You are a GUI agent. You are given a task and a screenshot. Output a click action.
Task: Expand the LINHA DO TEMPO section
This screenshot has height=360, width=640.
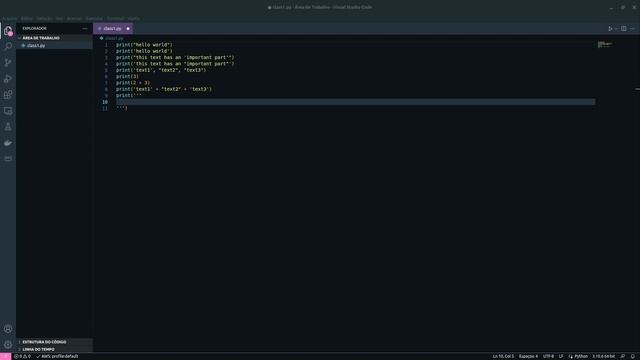coord(54,349)
